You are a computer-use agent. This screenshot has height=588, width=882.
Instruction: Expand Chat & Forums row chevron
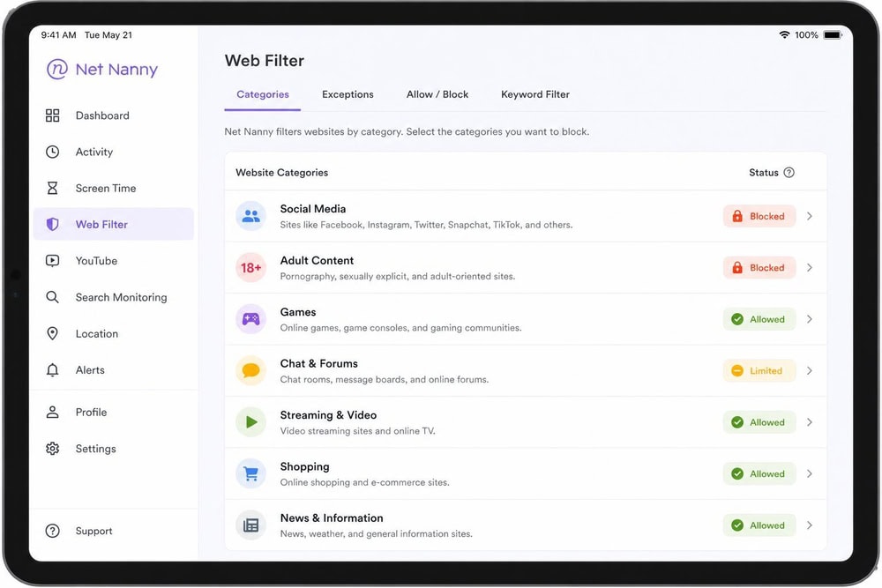(810, 370)
